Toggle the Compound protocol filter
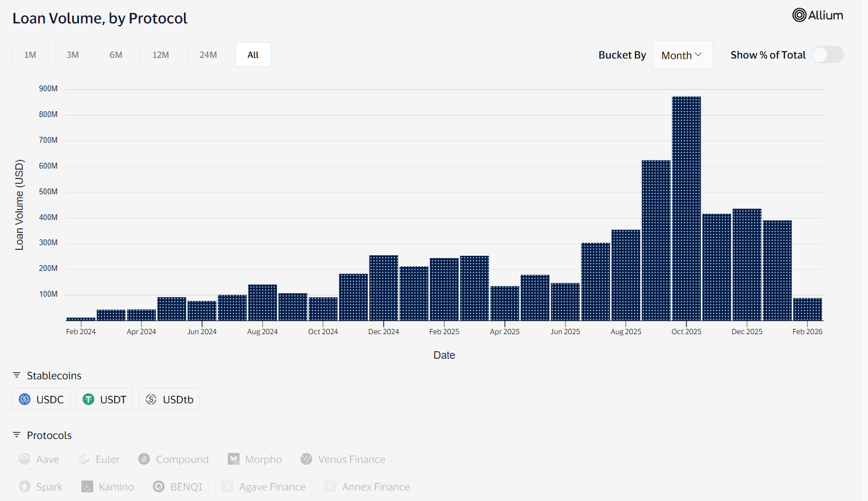 pos(173,459)
